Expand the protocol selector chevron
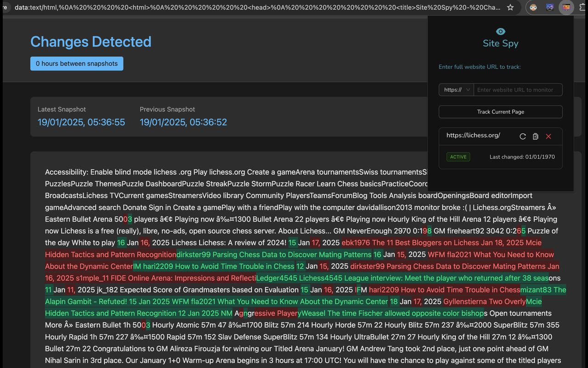588x368 pixels. coord(468,90)
